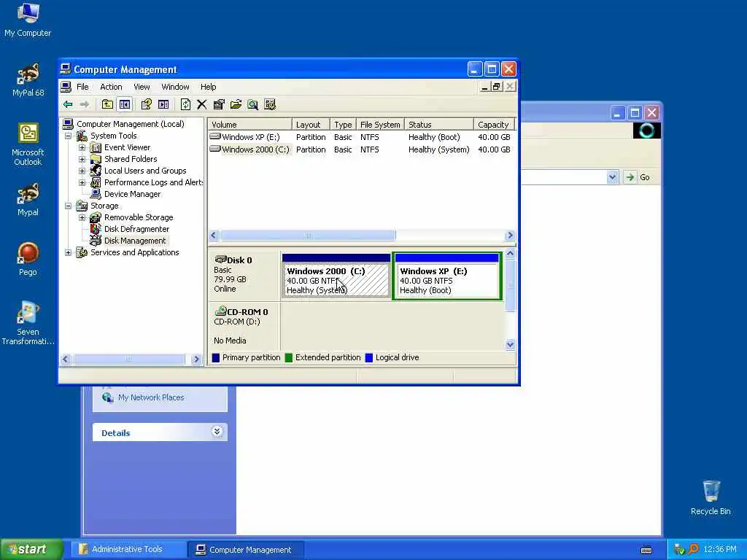Click the Extended partition green legend box

point(289,357)
